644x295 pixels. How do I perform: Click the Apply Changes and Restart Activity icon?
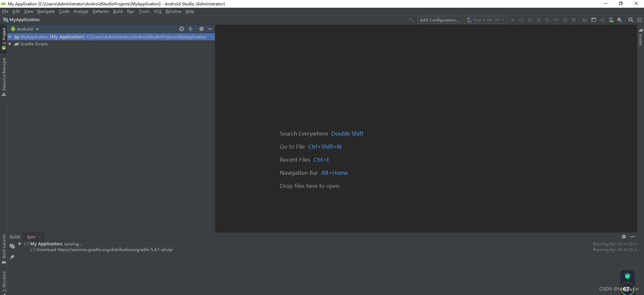(x=521, y=20)
